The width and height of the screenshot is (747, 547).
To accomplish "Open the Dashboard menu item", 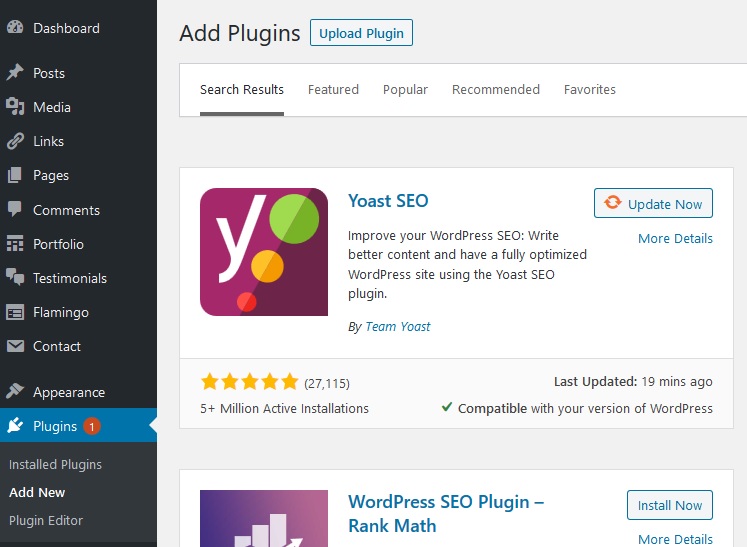I will (66, 28).
